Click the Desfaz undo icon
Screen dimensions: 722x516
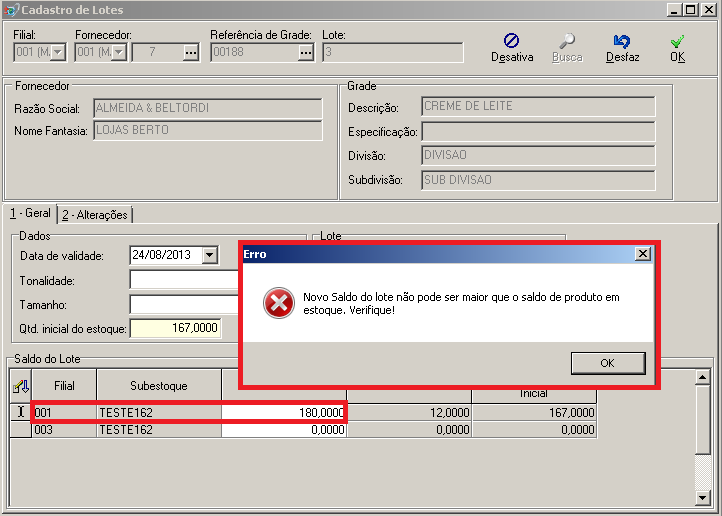(x=622, y=42)
